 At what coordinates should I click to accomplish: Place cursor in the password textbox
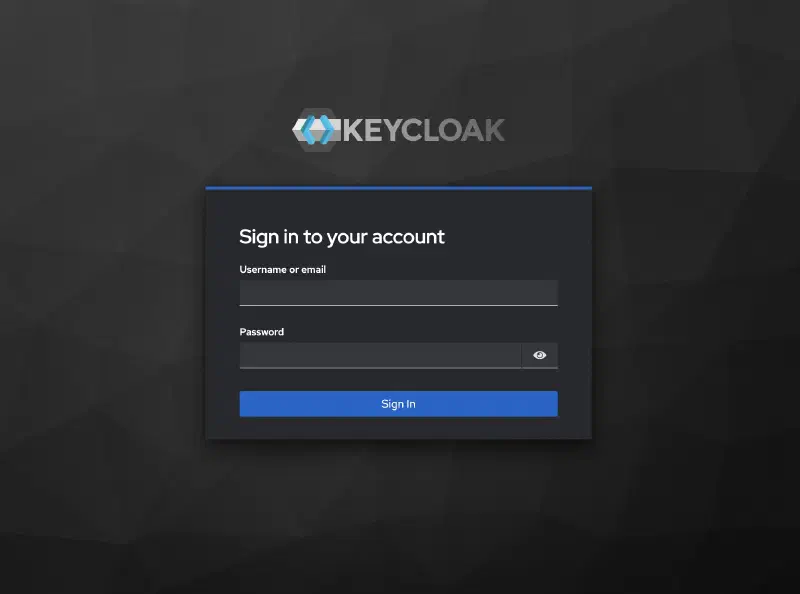click(381, 355)
